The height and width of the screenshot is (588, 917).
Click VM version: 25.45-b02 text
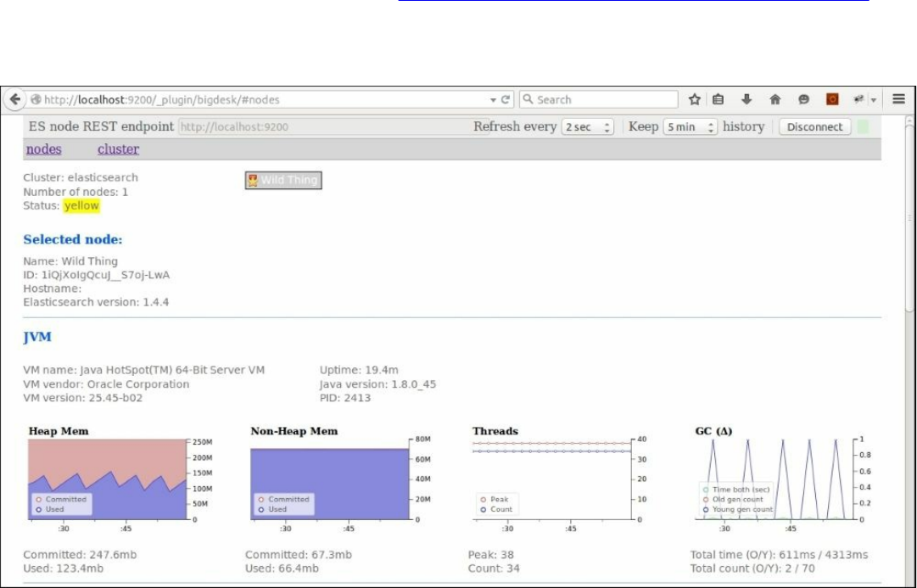pyautogui.click(x=83, y=398)
